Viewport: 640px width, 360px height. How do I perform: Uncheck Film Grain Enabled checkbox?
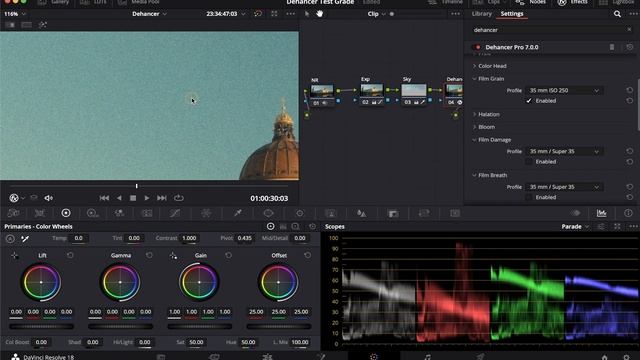pyautogui.click(x=529, y=101)
